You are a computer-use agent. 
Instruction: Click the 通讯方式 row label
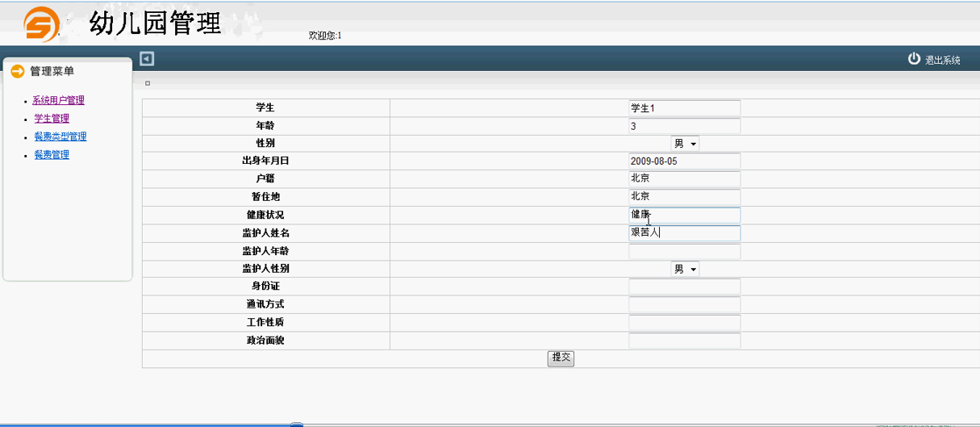265,305
